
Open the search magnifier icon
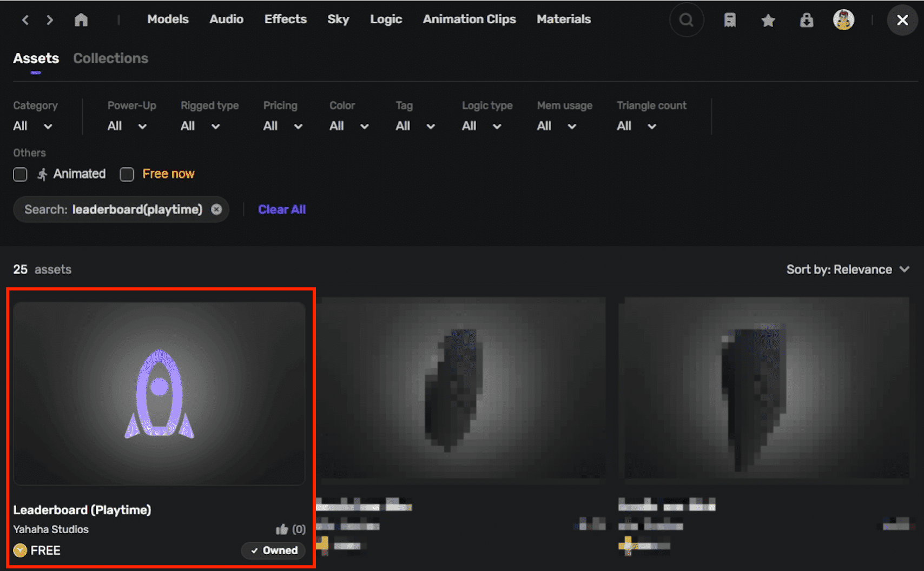pos(686,20)
